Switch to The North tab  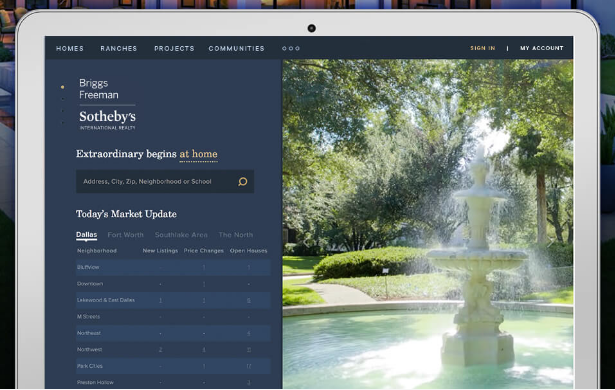[235, 235]
